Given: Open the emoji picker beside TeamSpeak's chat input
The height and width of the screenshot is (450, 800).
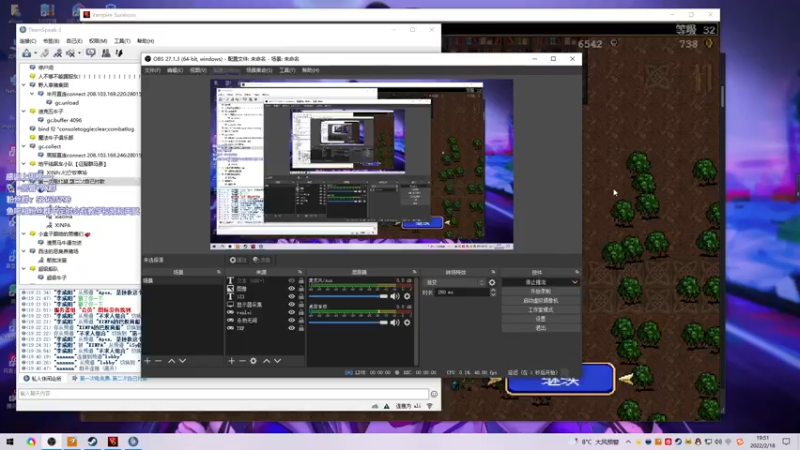Looking at the screenshot, I should 434,393.
